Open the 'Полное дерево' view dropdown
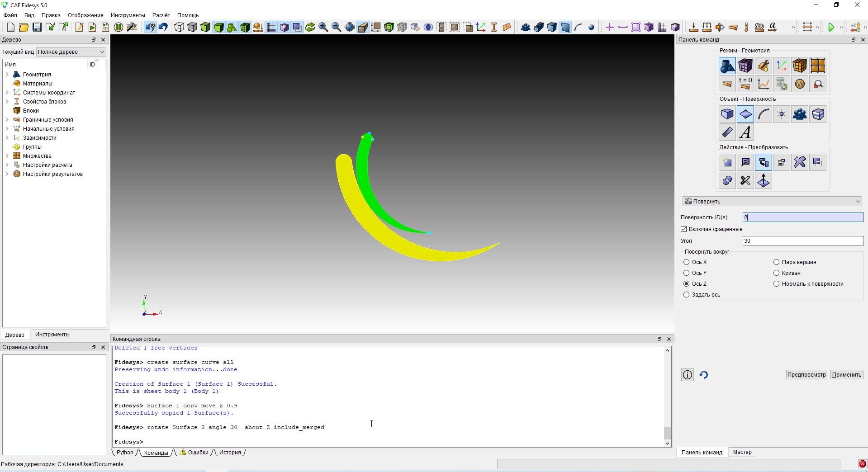 pyautogui.click(x=71, y=52)
